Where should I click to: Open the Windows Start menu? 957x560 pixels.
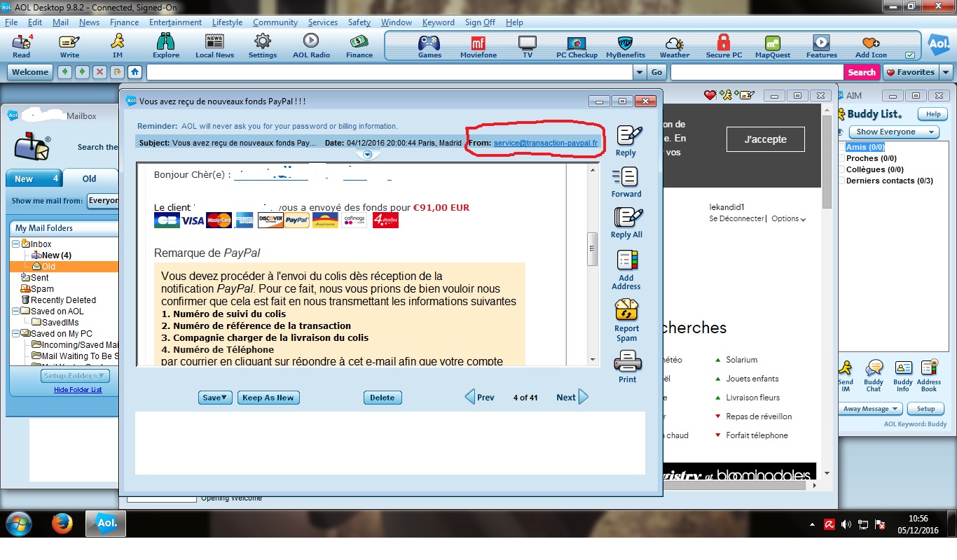[x=18, y=524]
